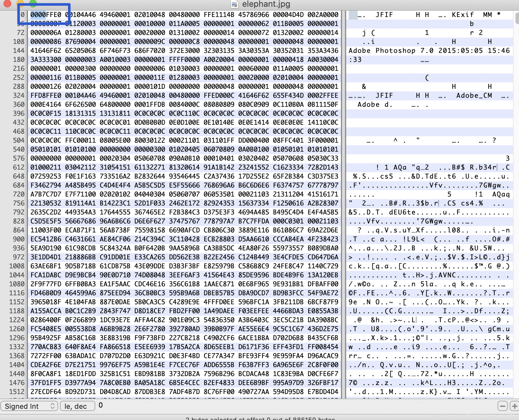
Task: Click hex word 0000011E in row 252
Action: (149, 78)
